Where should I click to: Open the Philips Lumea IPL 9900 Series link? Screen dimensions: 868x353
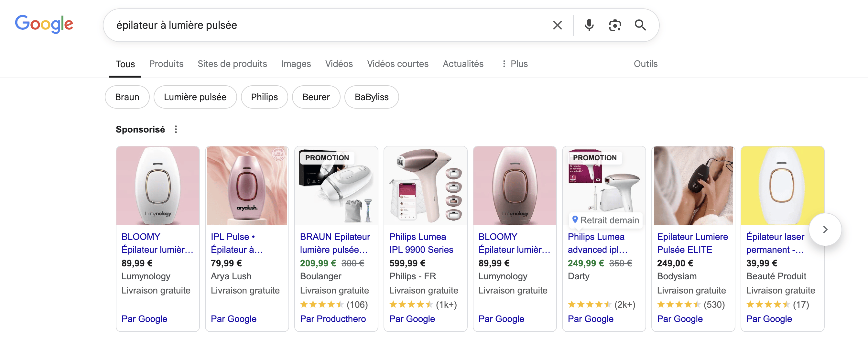click(x=421, y=243)
